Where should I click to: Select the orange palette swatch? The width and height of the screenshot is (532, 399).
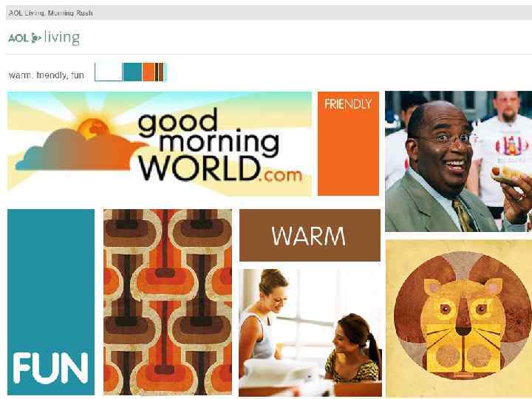(x=149, y=72)
